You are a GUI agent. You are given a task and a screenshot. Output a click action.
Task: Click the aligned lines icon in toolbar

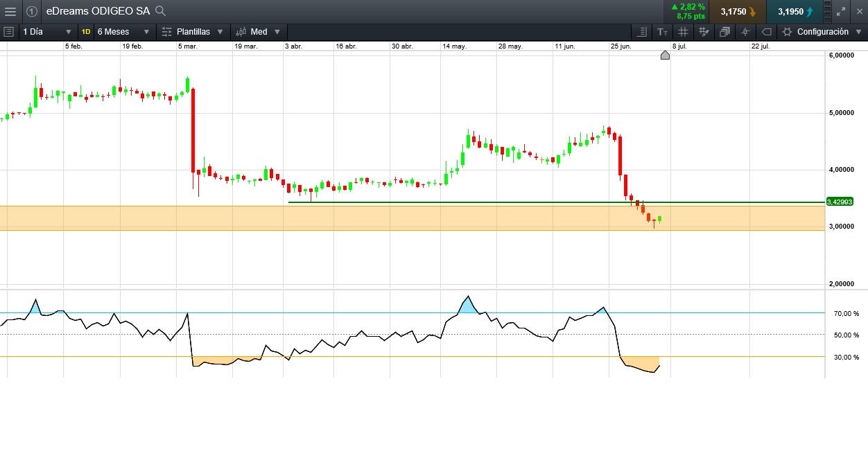click(x=641, y=32)
